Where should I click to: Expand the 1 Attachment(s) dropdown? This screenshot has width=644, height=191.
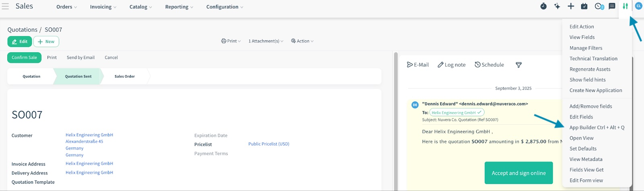266,41
